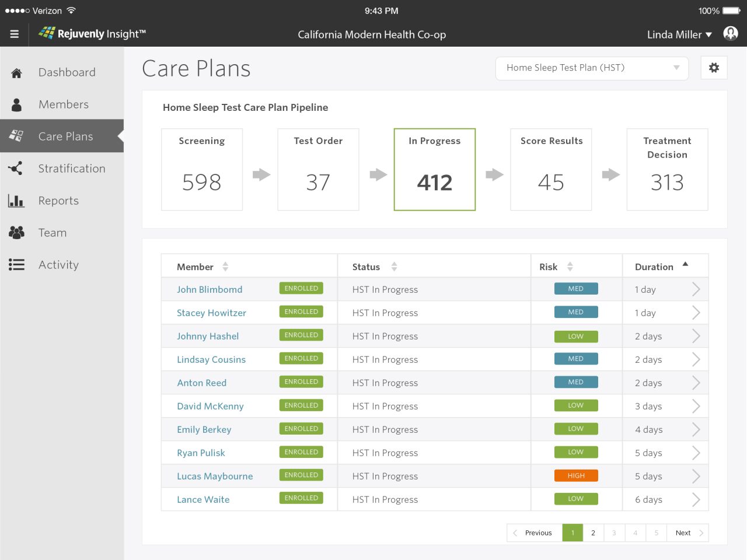Open the hamburger menu icon
The image size is (747, 560).
tap(15, 34)
